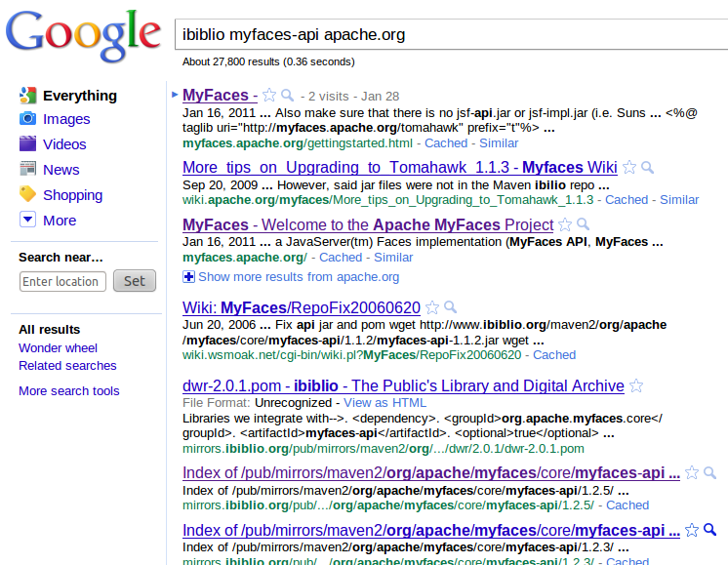Expand more results from apache.org plus icon
728x565 pixels.
[188, 277]
